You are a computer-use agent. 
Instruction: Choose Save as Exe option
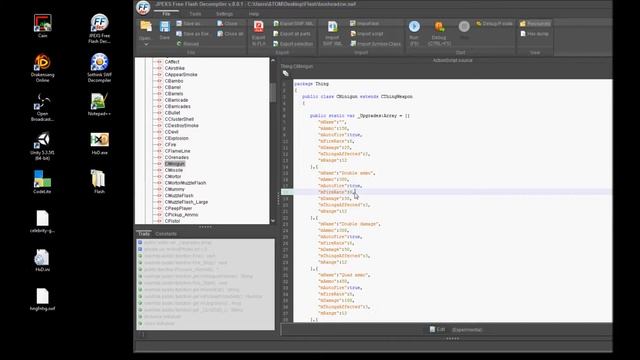[192, 34]
